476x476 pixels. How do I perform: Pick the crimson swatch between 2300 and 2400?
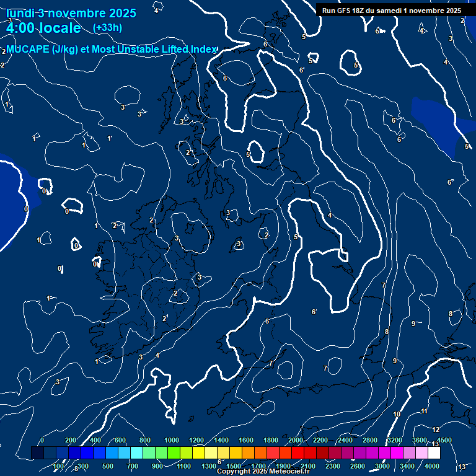click(x=335, y=452)
